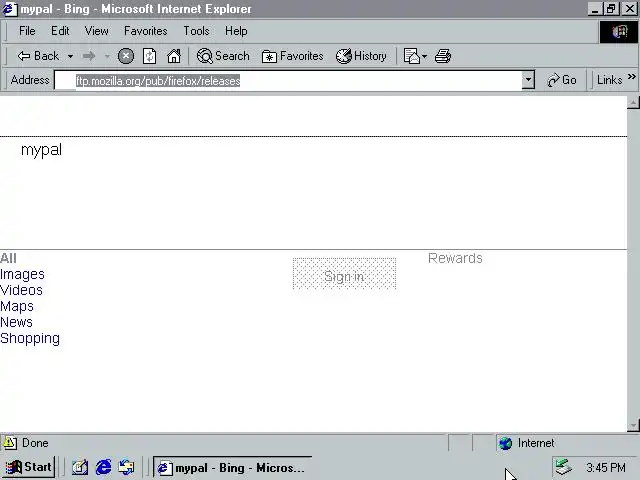The width and height of the screenshot is (640, 480).
Task: Click the scroll down arrow on the scrollbar
Action: pyautogui.click(x=633, y=425)
